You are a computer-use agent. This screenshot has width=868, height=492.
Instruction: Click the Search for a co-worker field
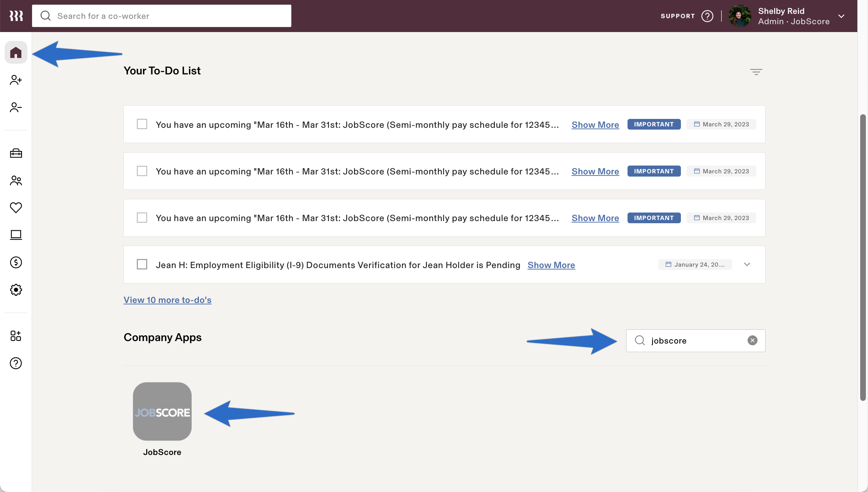[x=162, y=16]
